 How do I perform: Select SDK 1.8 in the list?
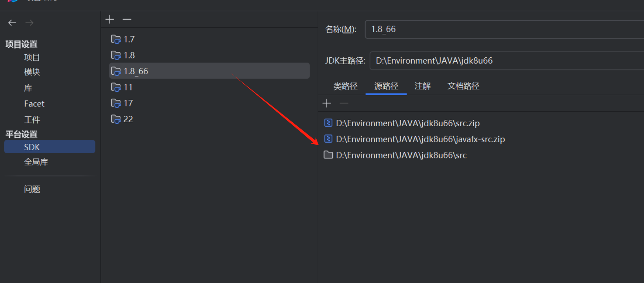click(x=209, y=55)
